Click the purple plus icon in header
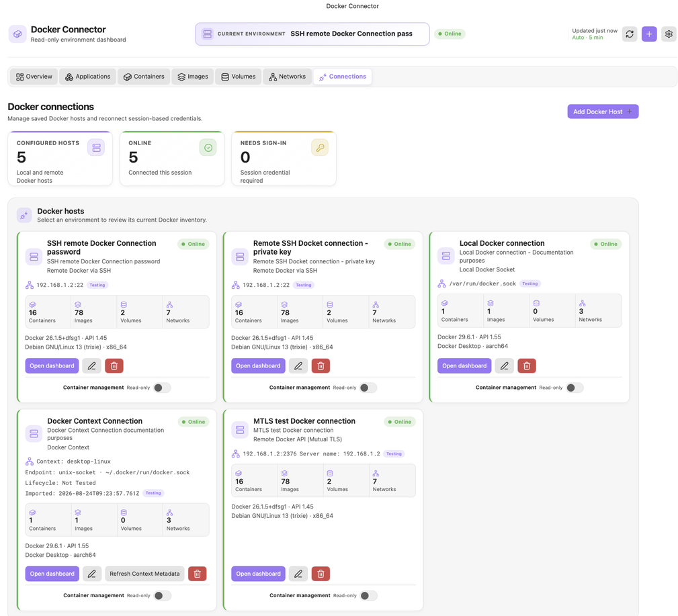This screenshot has width=678, height=616. (649, 34)
